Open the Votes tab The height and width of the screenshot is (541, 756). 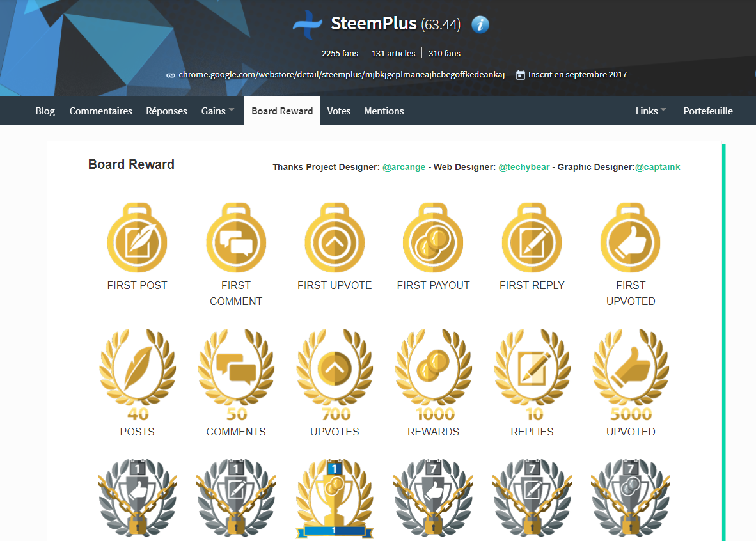pos(338,111)
